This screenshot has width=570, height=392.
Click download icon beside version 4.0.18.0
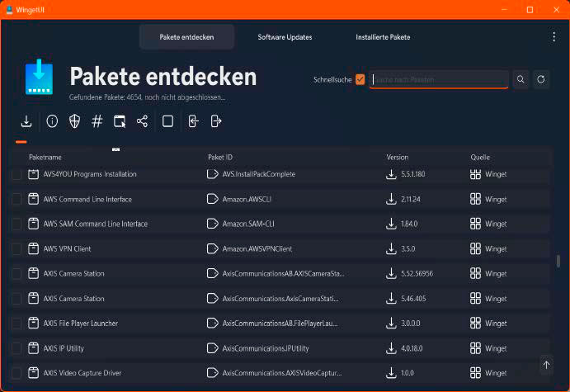pyautogui.click(x=391, y=348)
